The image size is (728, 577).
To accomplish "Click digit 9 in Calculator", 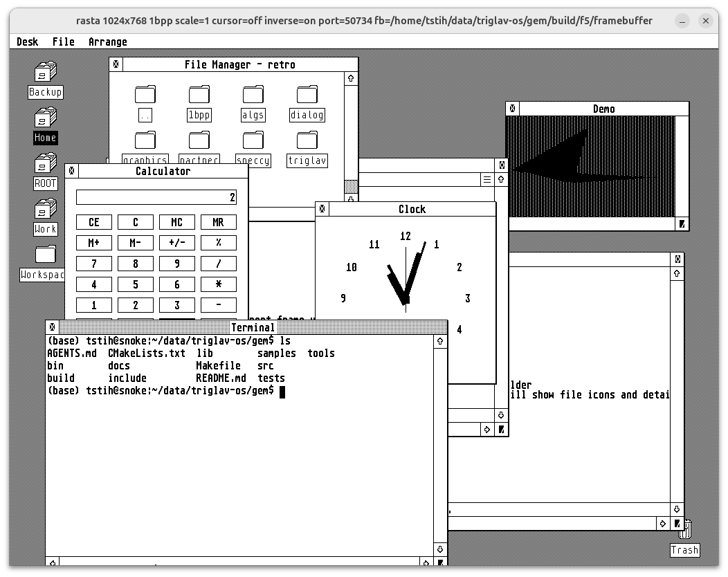I will coord(177,264).
